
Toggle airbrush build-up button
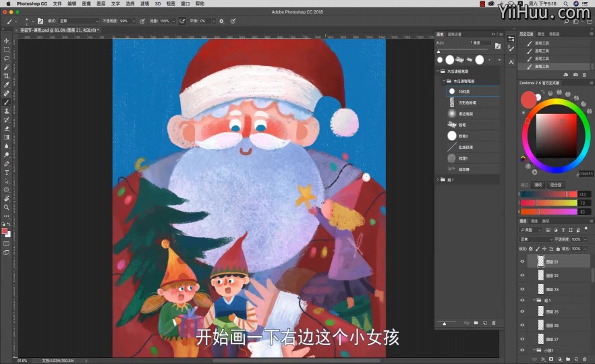pyautogui.click(x=183, y=22)
